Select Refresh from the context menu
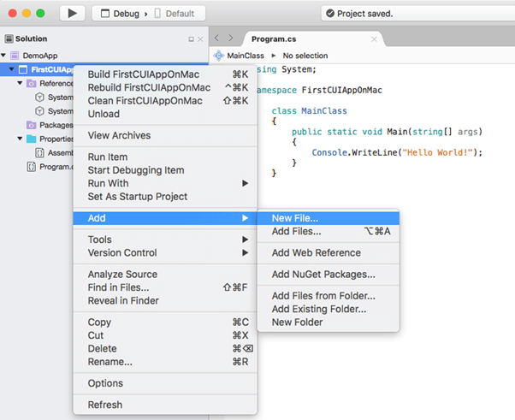The image size is (515, 420). [165, 405]
